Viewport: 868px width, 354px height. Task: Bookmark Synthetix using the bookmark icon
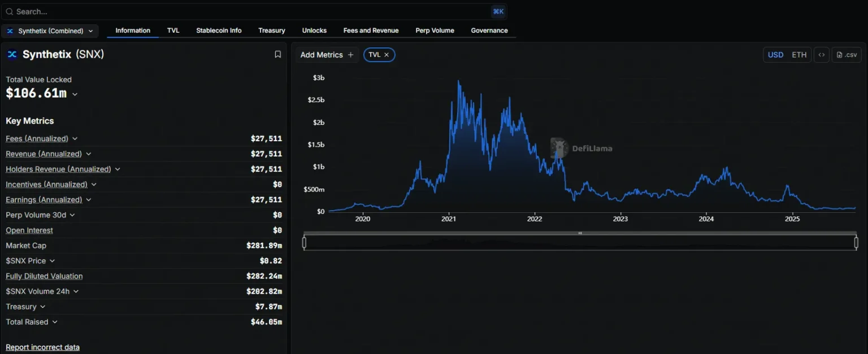[277, 54]
